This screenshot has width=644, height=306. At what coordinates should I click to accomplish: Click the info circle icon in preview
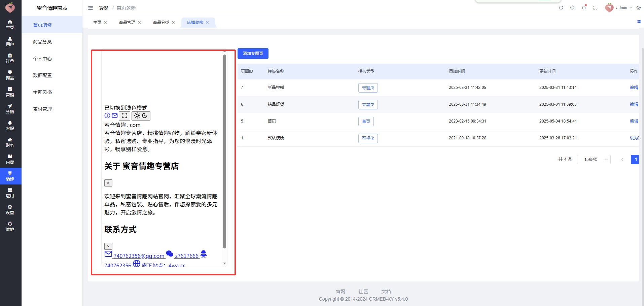[x=107, y=115]
